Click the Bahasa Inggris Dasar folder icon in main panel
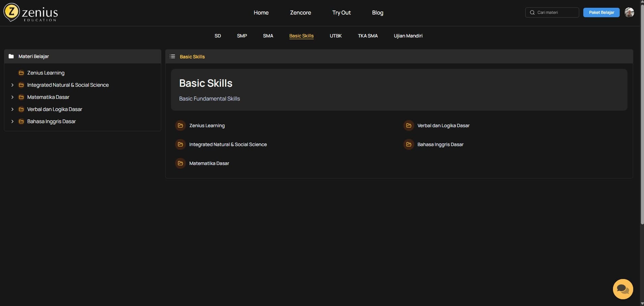 [409, 144]
